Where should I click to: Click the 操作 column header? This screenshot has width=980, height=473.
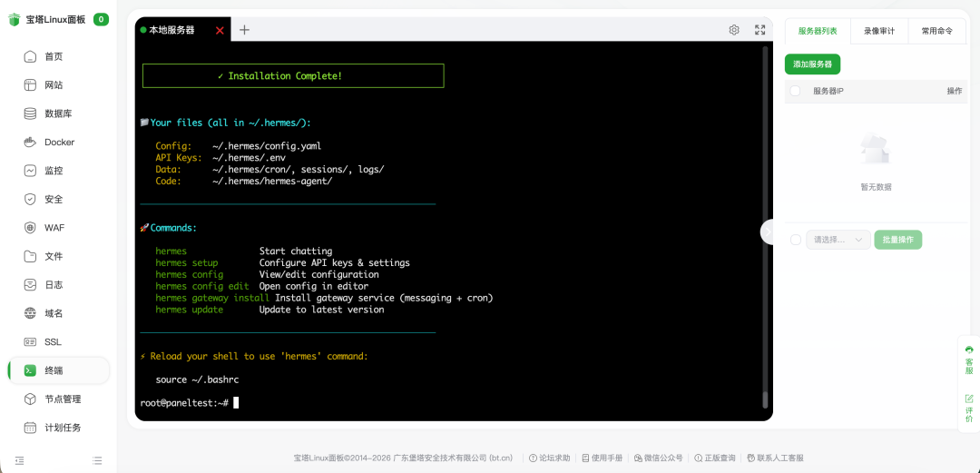click(955, 91)
